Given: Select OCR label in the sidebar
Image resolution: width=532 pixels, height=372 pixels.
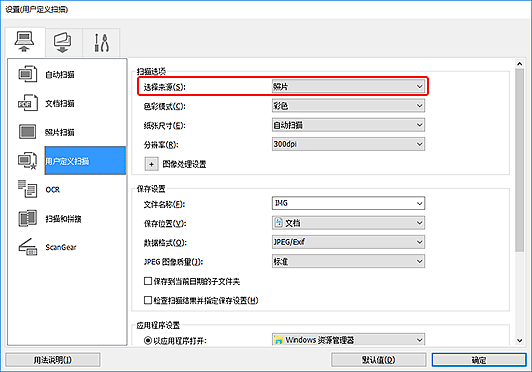Looking at the screenshot, I should (x=53, y=189).
